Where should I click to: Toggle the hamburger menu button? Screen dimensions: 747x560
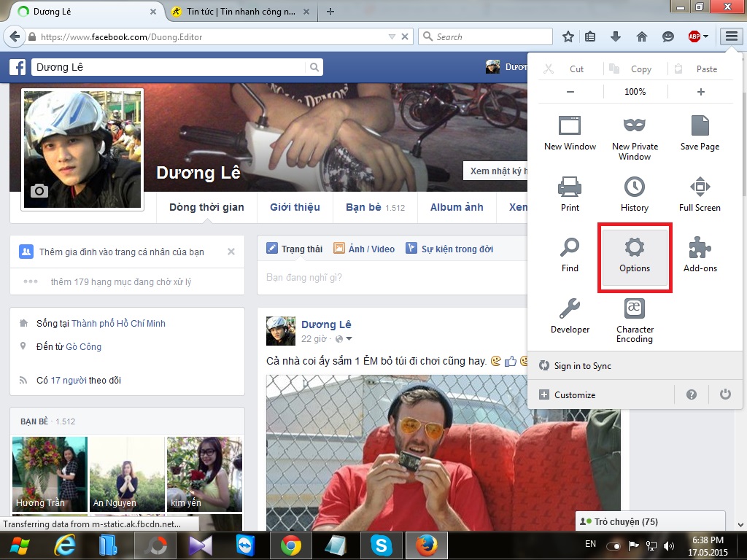pos(731,36)
